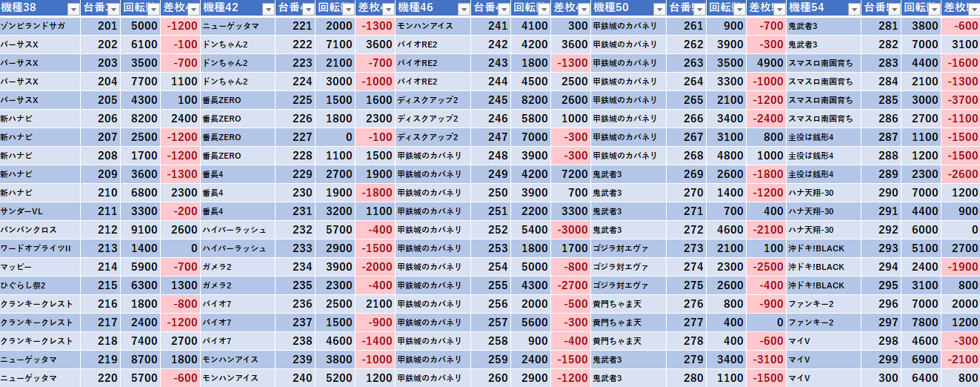Screen dimensions: 980x387
Task: Select the unit number 285 cell
Action: pos(882,100)
